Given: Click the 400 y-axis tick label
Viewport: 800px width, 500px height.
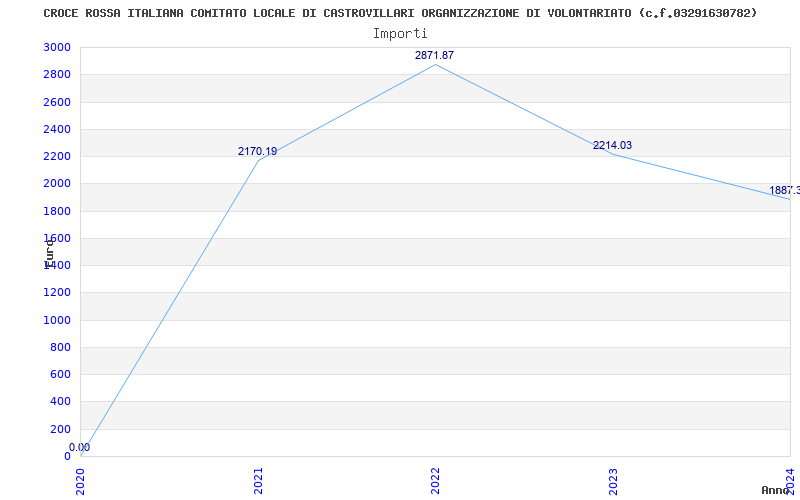Looking at the screenshot, I should (x=60, y=402).
